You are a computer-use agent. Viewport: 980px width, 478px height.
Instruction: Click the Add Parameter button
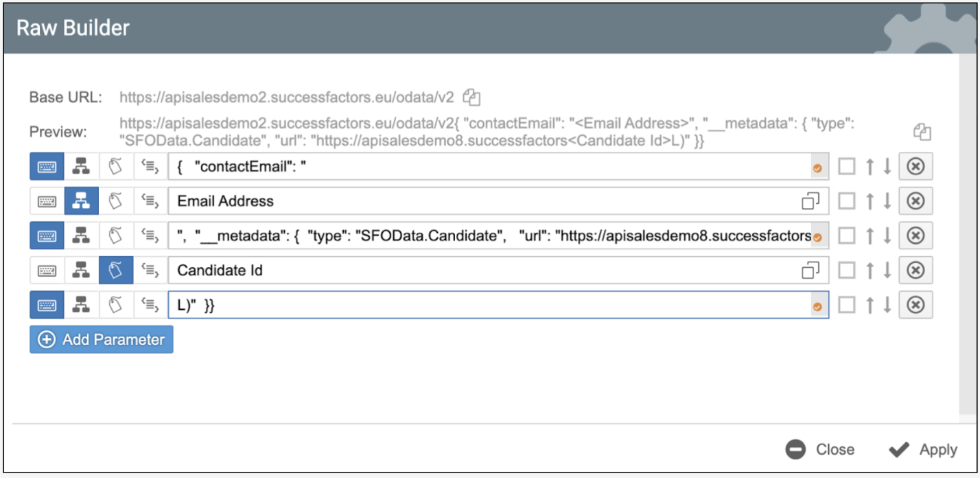(x=102, y=340)
